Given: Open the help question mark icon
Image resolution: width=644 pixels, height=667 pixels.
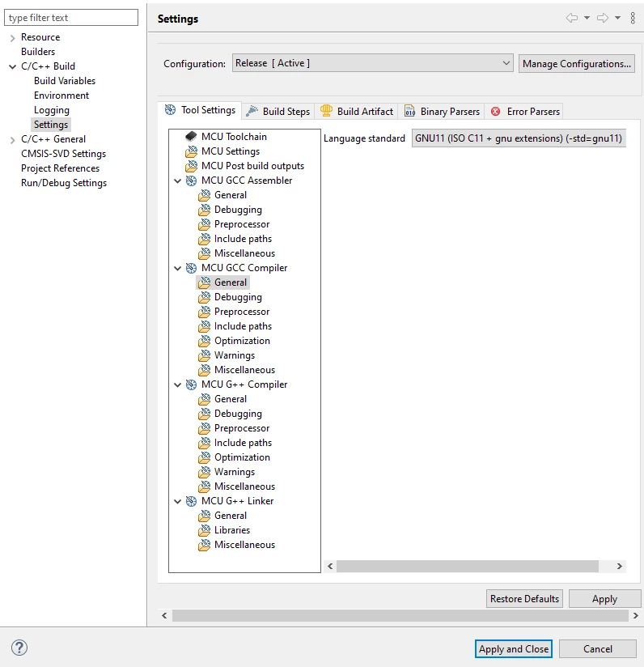Looking at the screenshot, I should coord(19,648).
